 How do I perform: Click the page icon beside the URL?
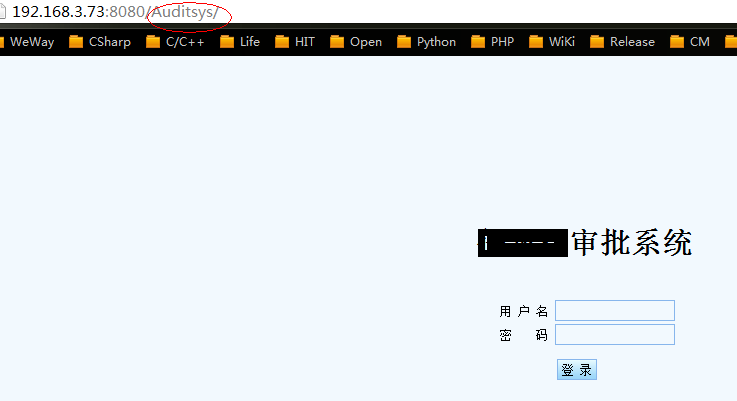pyautogui.click(x=2, y=12)
